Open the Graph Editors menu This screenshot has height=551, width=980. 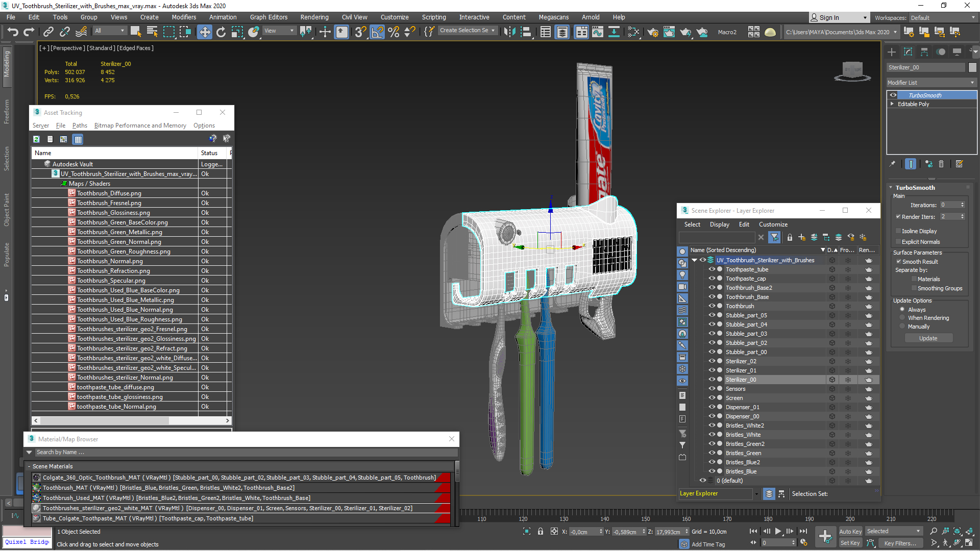[x=268, y=17]
